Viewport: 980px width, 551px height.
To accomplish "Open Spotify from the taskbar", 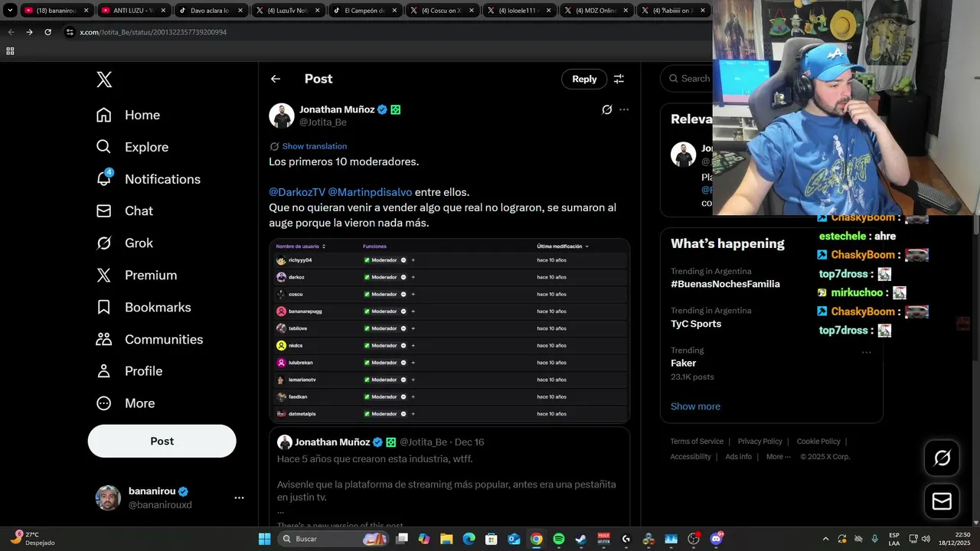I will (559, 539).
